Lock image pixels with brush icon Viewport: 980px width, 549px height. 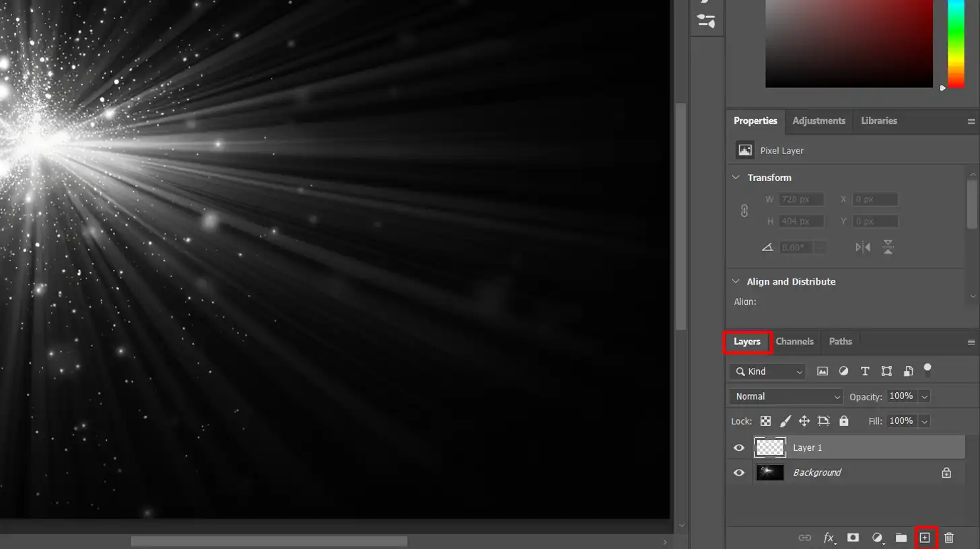785,421
